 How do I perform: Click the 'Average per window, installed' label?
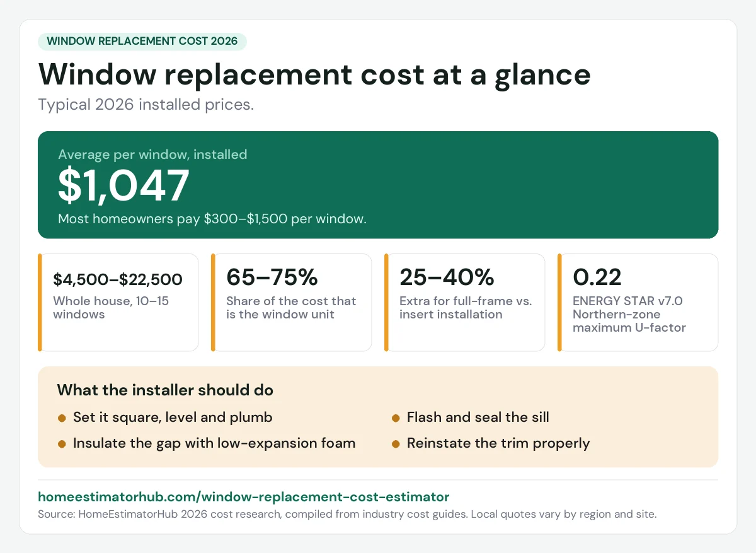tap(152, 154)
